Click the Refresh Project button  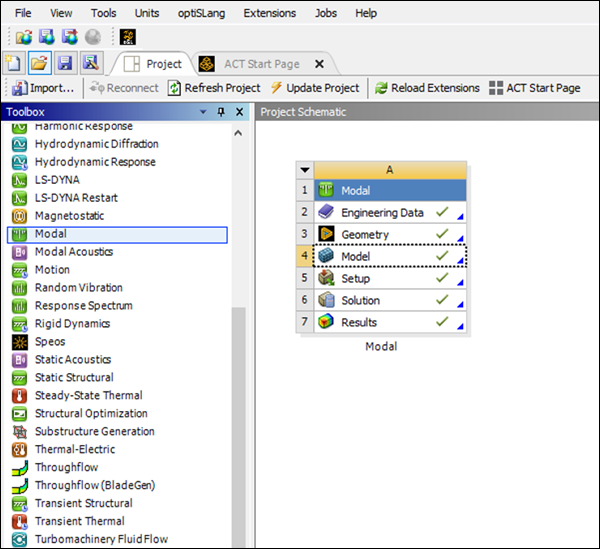click(x=215, y=88)
